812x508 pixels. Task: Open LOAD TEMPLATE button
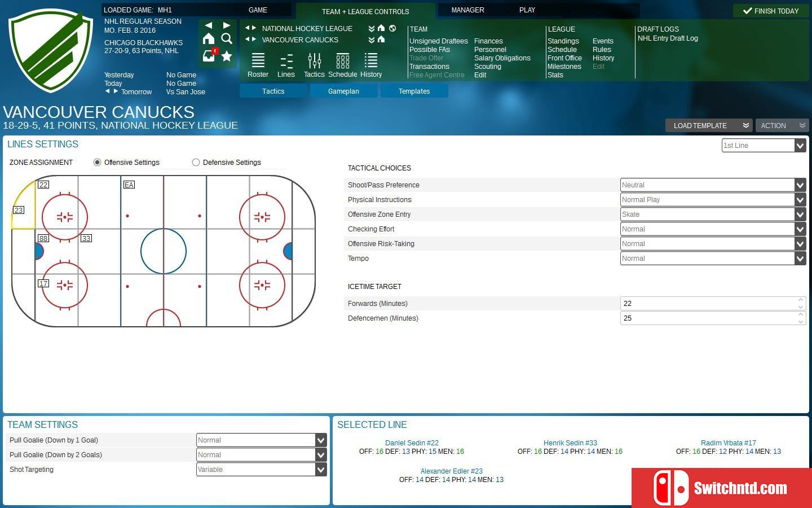709,125
